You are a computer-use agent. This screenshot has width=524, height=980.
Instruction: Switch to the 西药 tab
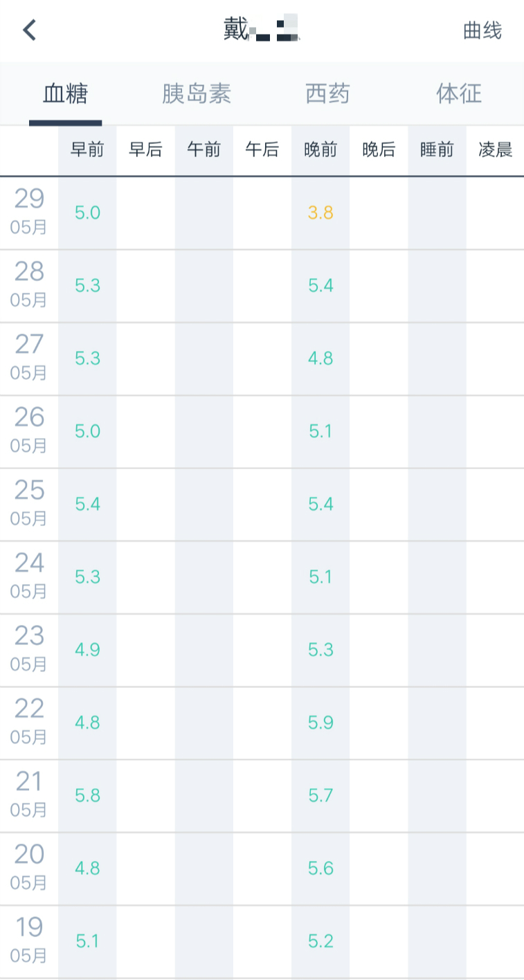[327, 94]
